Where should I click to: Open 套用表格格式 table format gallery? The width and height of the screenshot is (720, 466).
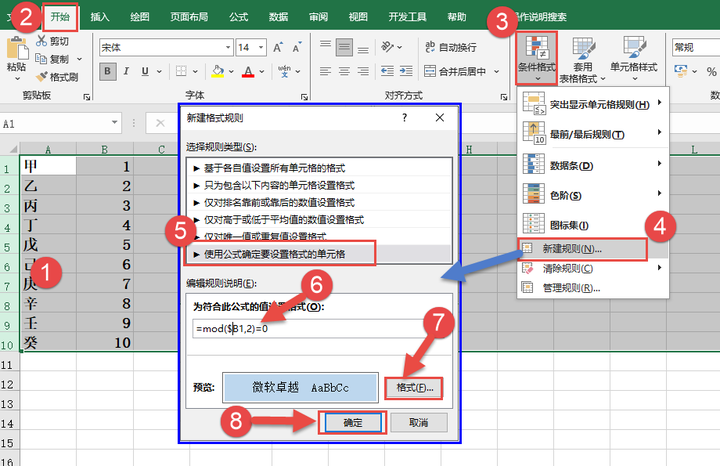[x=583, y=60]
